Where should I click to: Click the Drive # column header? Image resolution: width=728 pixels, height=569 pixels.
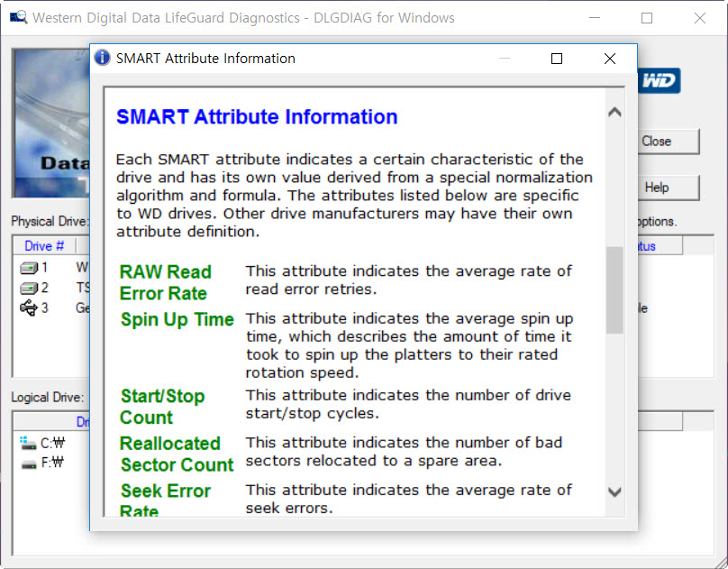(x=44, y=245)
